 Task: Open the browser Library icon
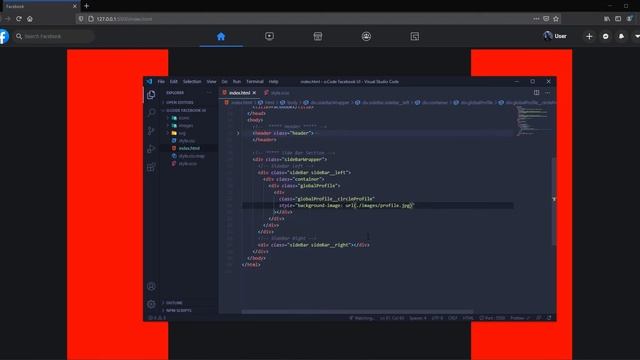pos(607,19)
